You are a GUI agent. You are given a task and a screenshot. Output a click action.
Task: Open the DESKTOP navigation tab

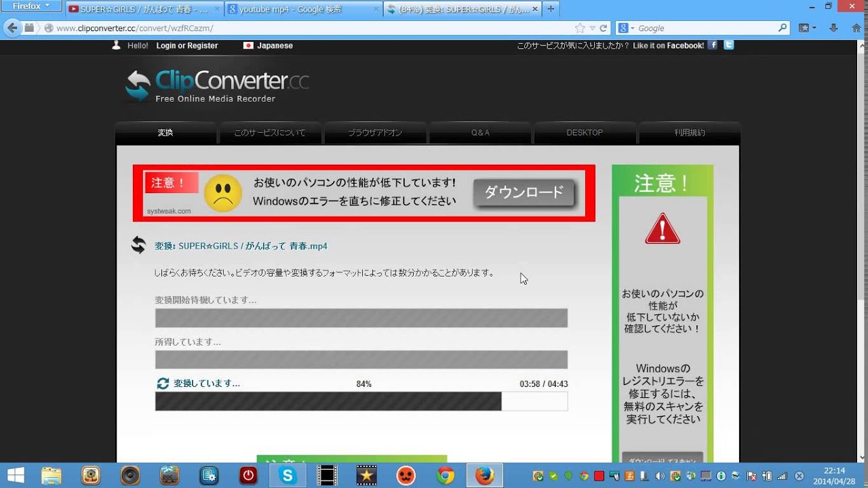tap(585, 133)
